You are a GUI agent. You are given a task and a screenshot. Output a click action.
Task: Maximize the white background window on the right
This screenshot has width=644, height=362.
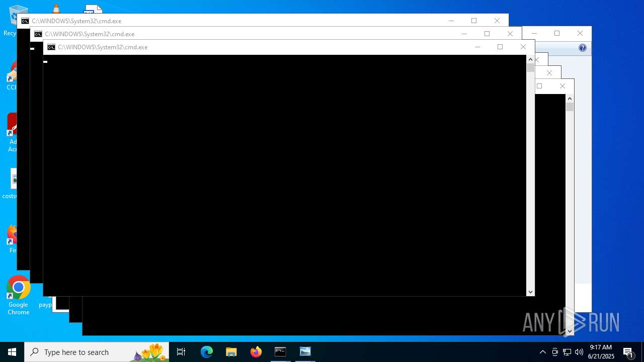click(557, 33)
